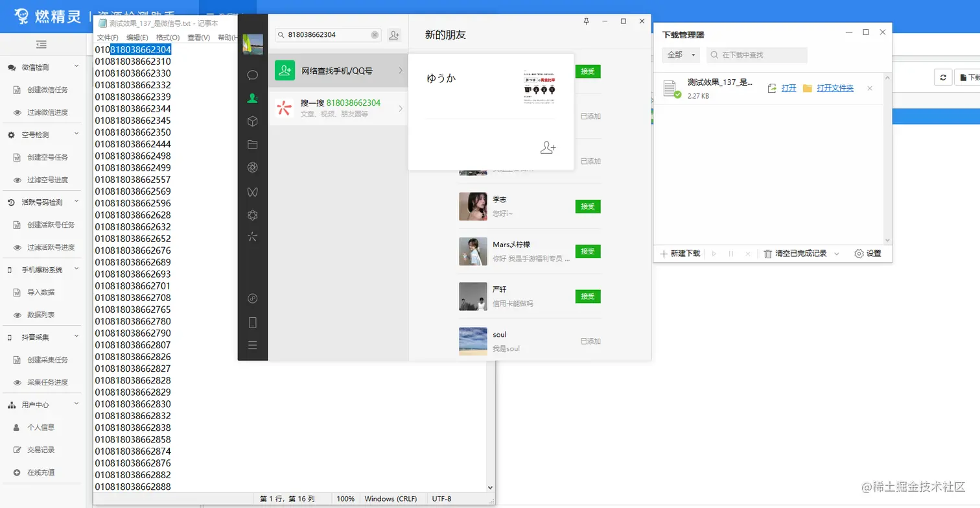
Task: Accept 李志 friend request
Action: point(588,206)
